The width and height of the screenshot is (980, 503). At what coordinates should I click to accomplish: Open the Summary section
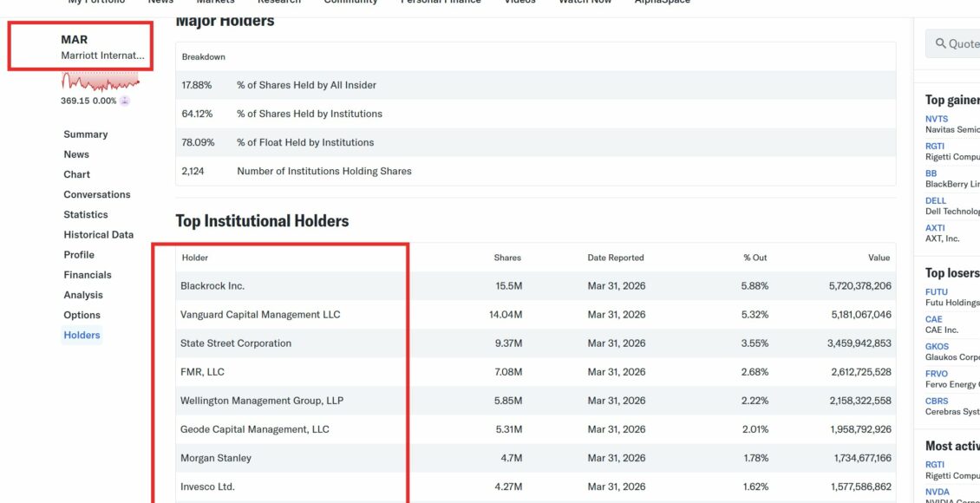coord(86,134)
